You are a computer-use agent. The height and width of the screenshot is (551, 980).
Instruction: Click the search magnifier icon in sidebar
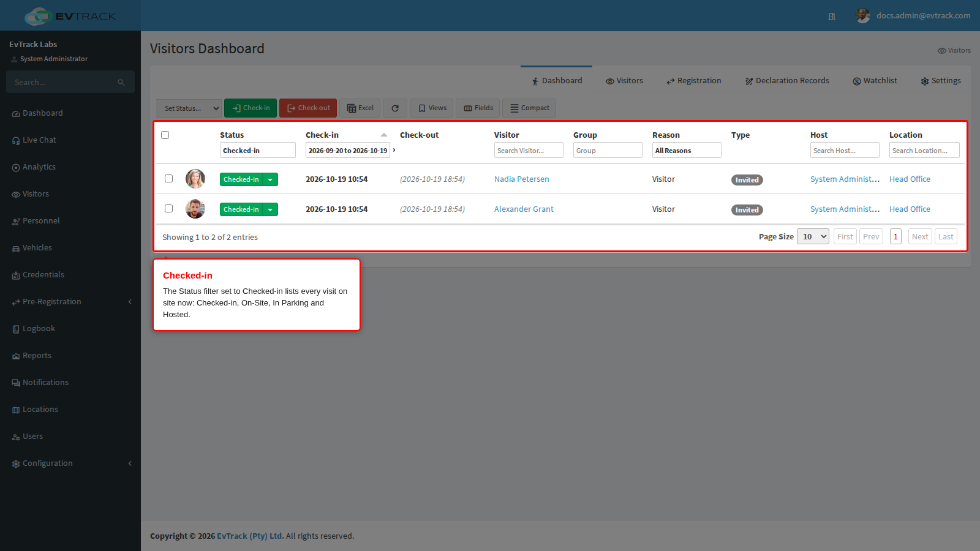pyautogui.click(x=121, y=83)
